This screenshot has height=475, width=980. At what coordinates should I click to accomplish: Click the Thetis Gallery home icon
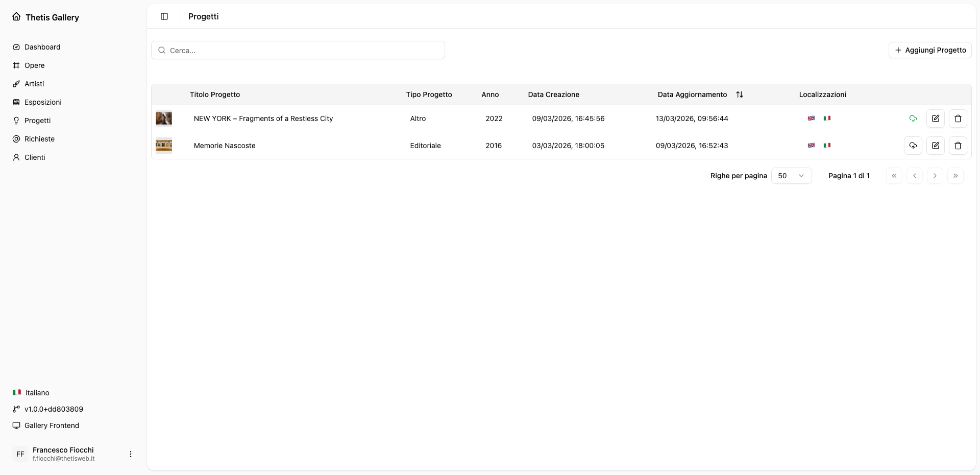pyautogui.click(x=16, y=17)
